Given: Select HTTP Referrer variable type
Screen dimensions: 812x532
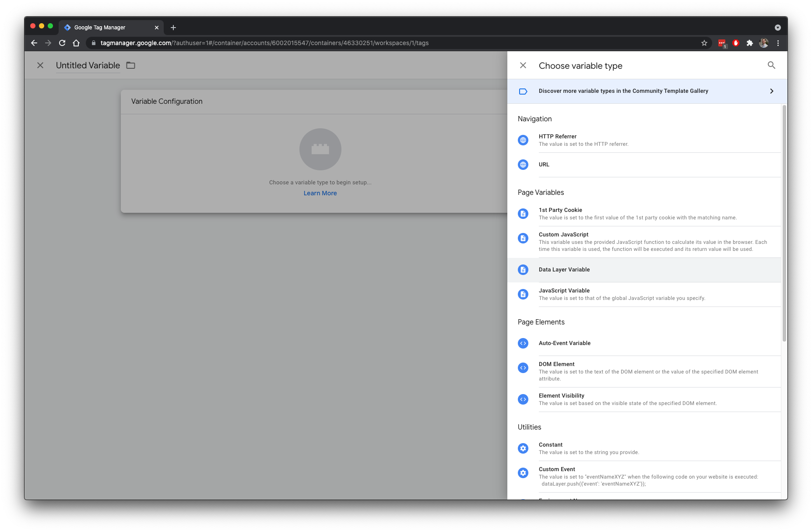Looking at the screenshot, I should pos(644,140).
